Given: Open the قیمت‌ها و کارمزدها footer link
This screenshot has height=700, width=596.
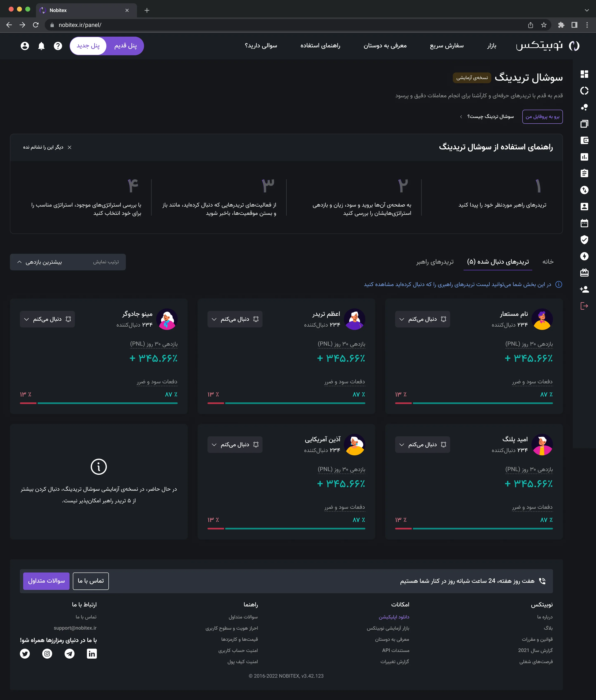Looking at the screenshot, I should pos(240,639).
